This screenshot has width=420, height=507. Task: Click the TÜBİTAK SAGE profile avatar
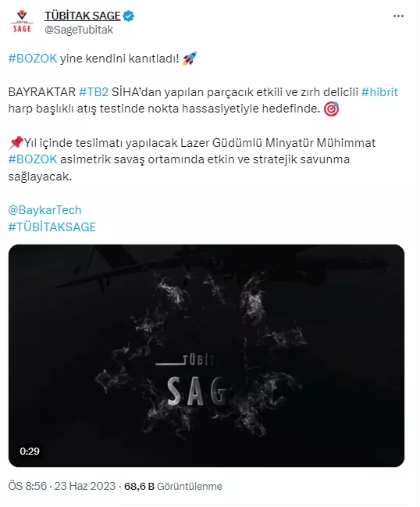coord(22,22)
